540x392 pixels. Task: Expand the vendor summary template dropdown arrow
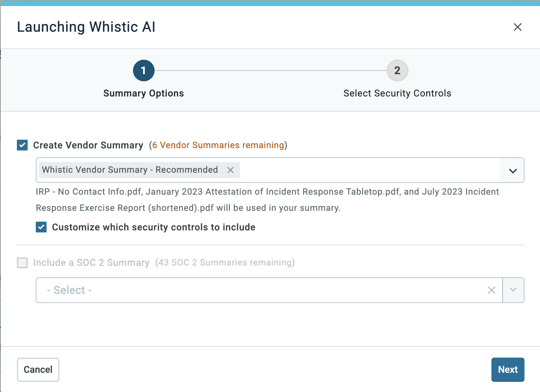[x=513, y=171]
